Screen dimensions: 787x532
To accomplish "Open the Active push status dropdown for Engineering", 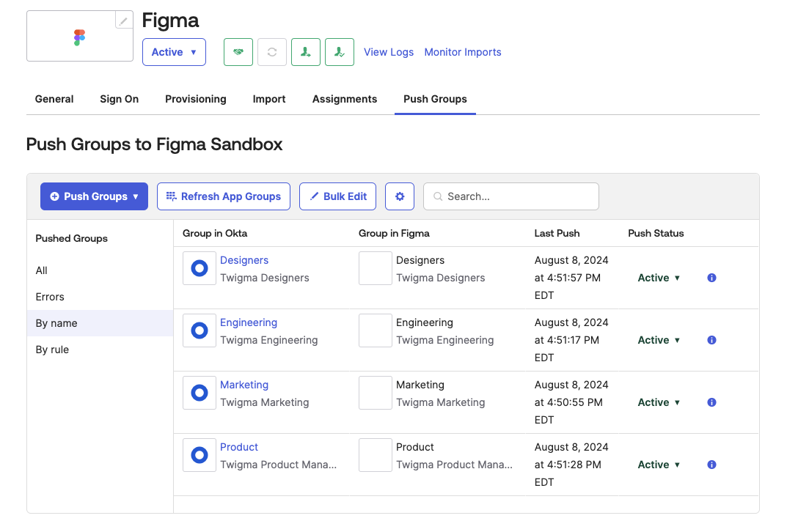I will pyautogui.click(x=659, y=340).
